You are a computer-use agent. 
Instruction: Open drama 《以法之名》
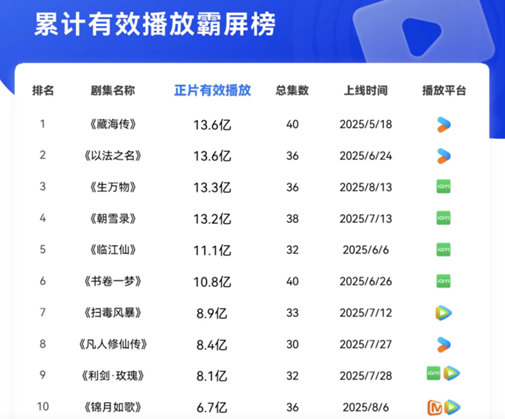(113, 156)
